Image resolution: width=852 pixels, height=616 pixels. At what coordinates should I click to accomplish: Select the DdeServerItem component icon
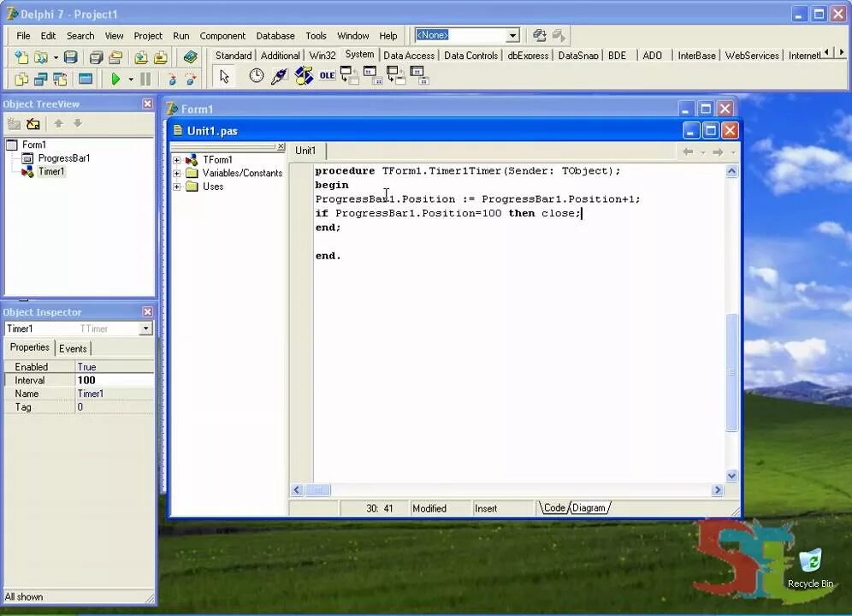(419, 76)
